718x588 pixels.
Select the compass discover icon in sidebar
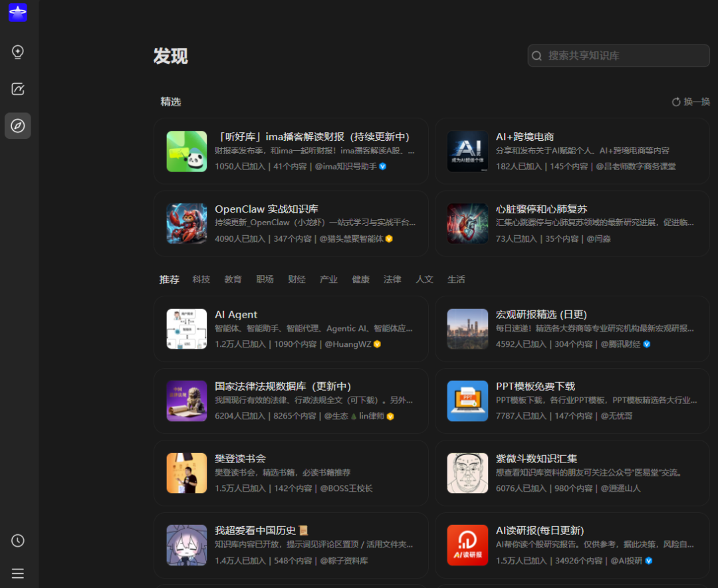(x=17, y=125)
